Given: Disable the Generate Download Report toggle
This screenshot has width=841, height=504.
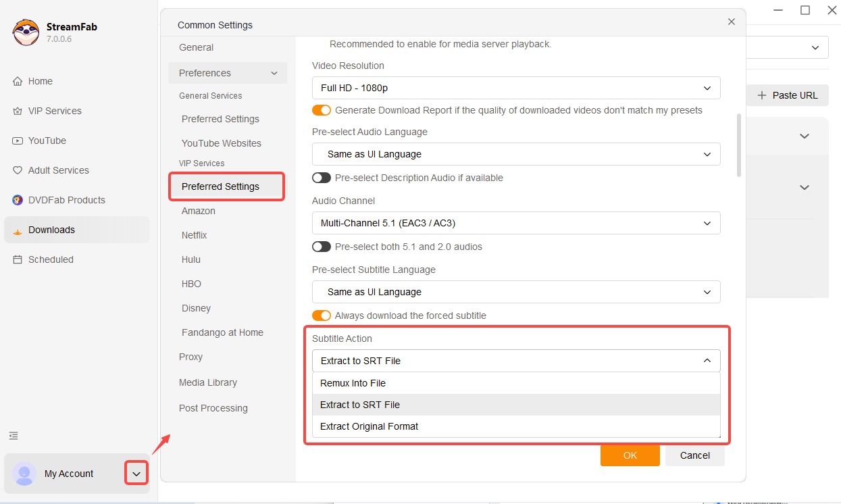Looking at the screenshot, I should (322, 110).
